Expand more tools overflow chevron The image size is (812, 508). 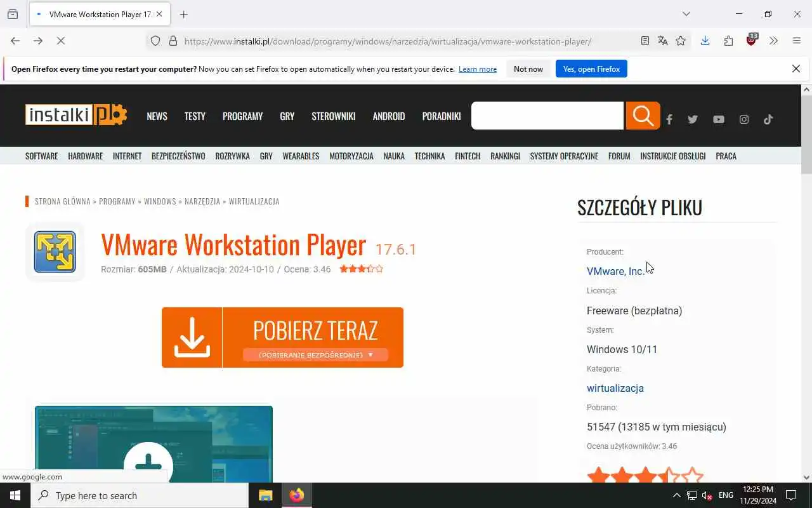click(773, 41)
